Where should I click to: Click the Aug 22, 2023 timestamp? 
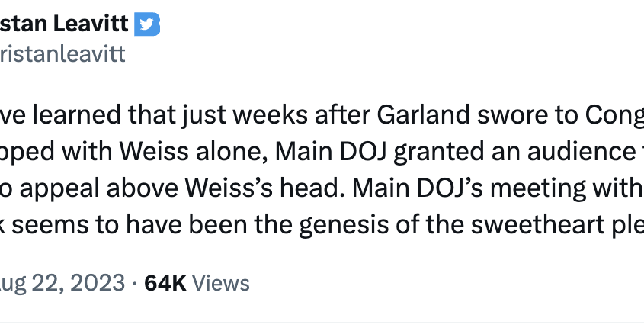pyautogui.click(x=62, y=283)
